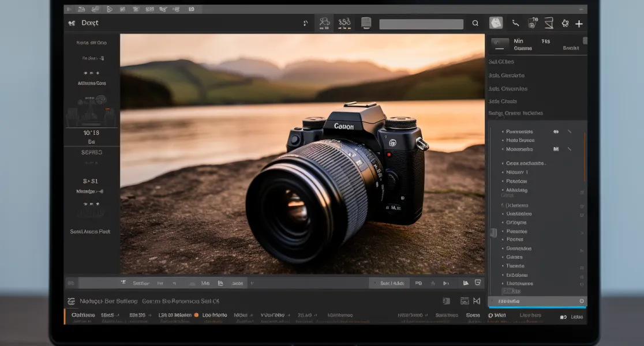The height and width of the screenshot is (346, 644).
Task: Click the gray search field in toolbar
Action: click(x=421, y=24)
